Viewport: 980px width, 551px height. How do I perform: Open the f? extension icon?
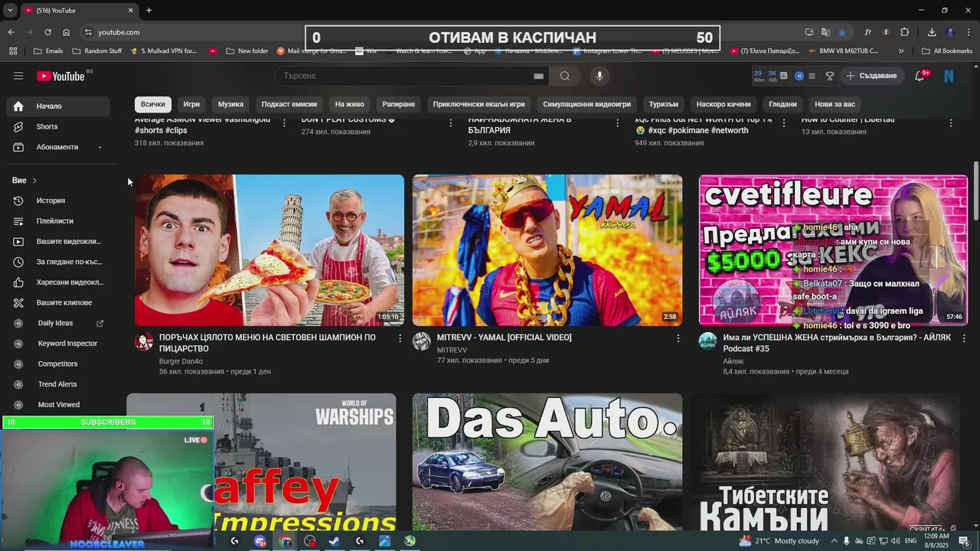867,32
